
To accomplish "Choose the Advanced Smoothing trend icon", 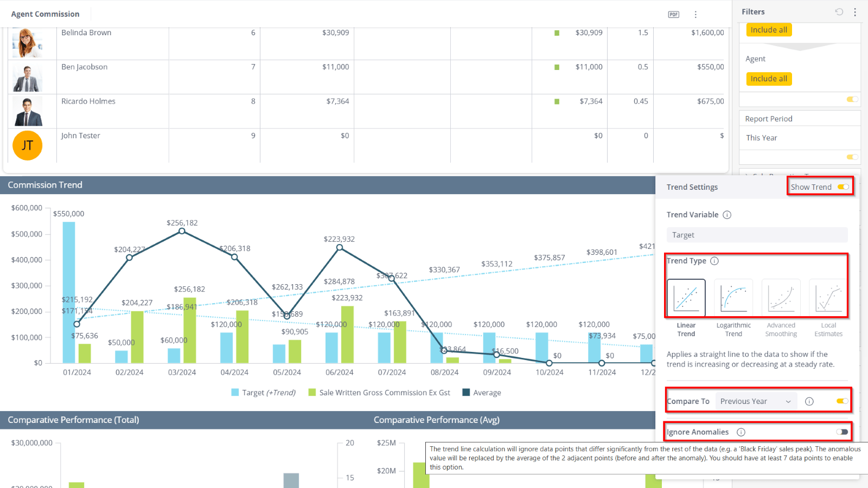I will pos(781,298).
